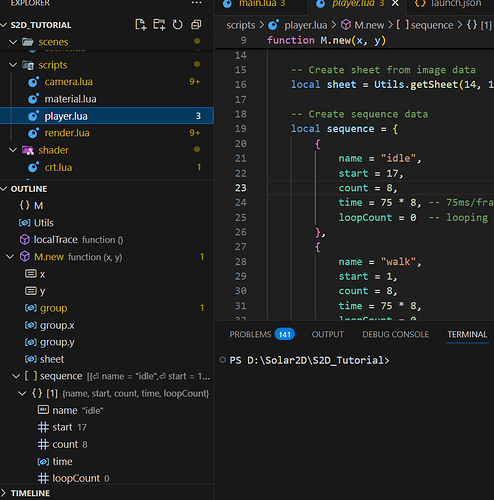Refresh the Explorer file tree
The image size is (494, 500).
tap(178, 25)
